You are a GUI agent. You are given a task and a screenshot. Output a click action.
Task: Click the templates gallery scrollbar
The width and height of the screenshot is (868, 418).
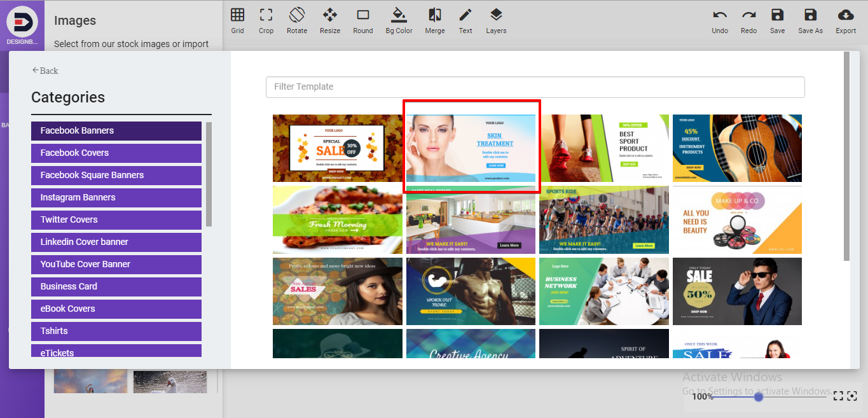pos(846,156)
